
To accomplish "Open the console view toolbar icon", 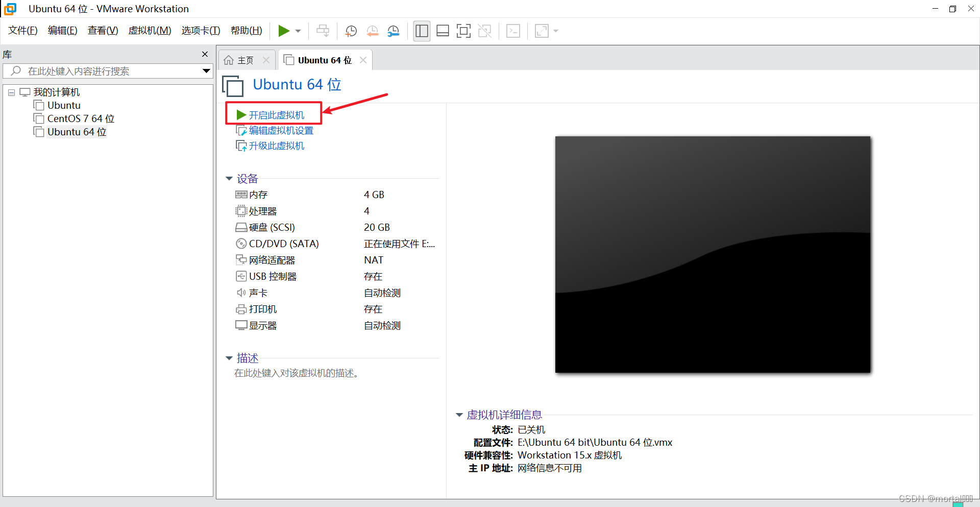I will pos(513,31).
